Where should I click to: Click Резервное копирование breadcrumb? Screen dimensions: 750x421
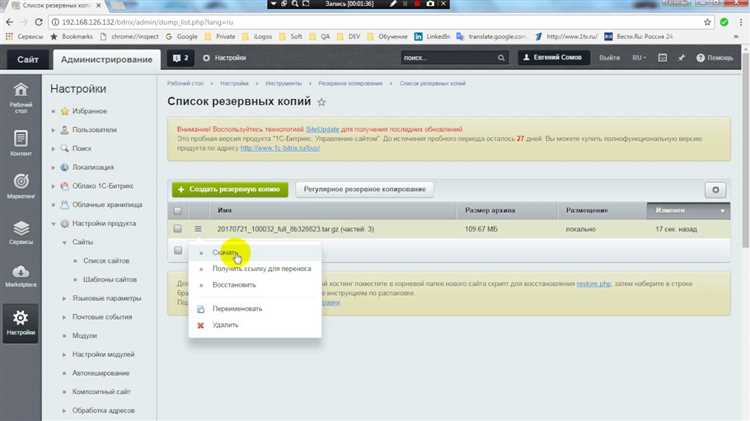click(x=350, y=83)
